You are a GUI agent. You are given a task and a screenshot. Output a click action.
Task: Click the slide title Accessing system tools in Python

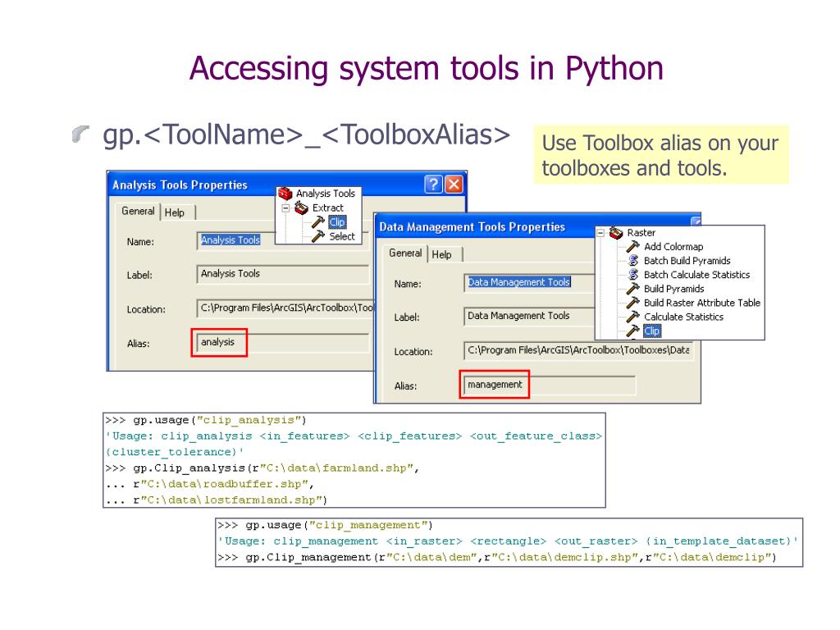pyautogui.click(x=426, y=69)
